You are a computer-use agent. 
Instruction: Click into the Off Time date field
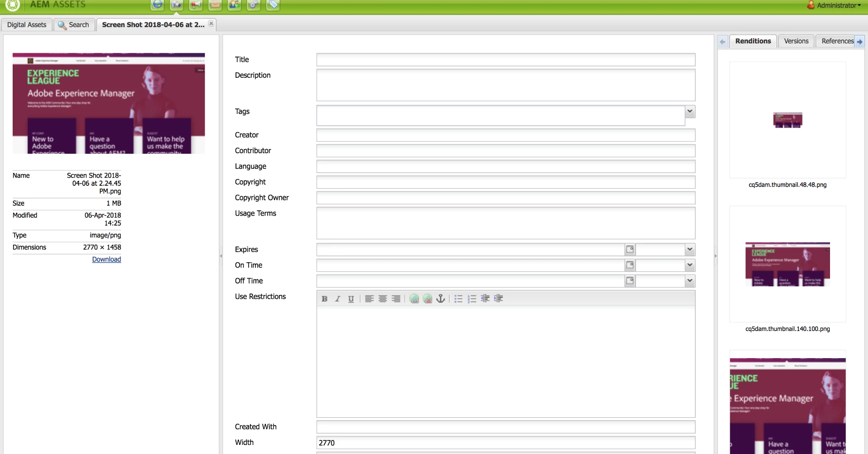tap(471, 281)
